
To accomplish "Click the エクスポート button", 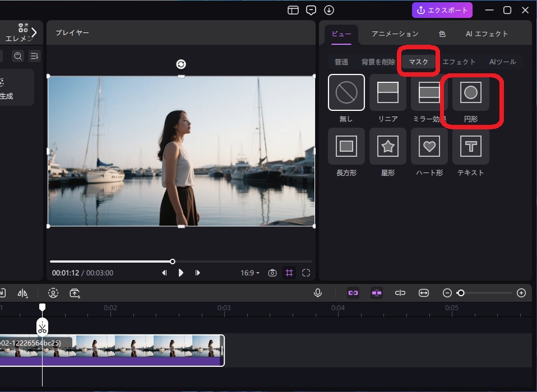I will (442, 10).
